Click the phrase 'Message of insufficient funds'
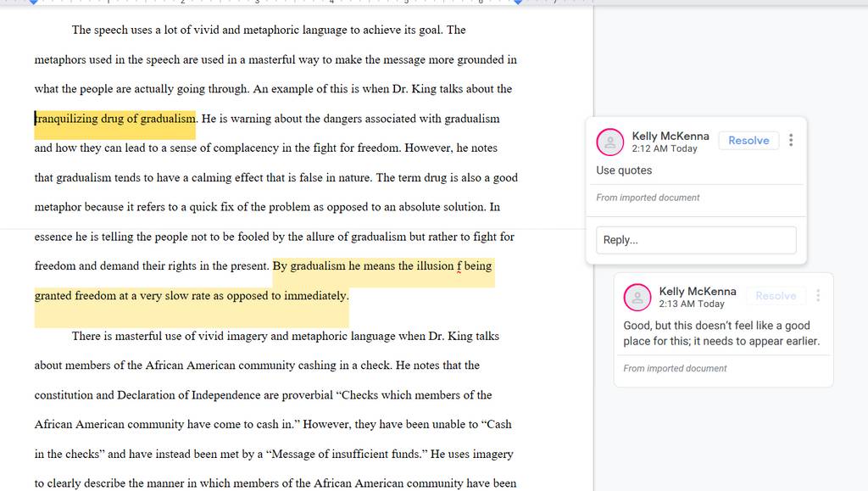868x491 pixels. pos(346,455)
